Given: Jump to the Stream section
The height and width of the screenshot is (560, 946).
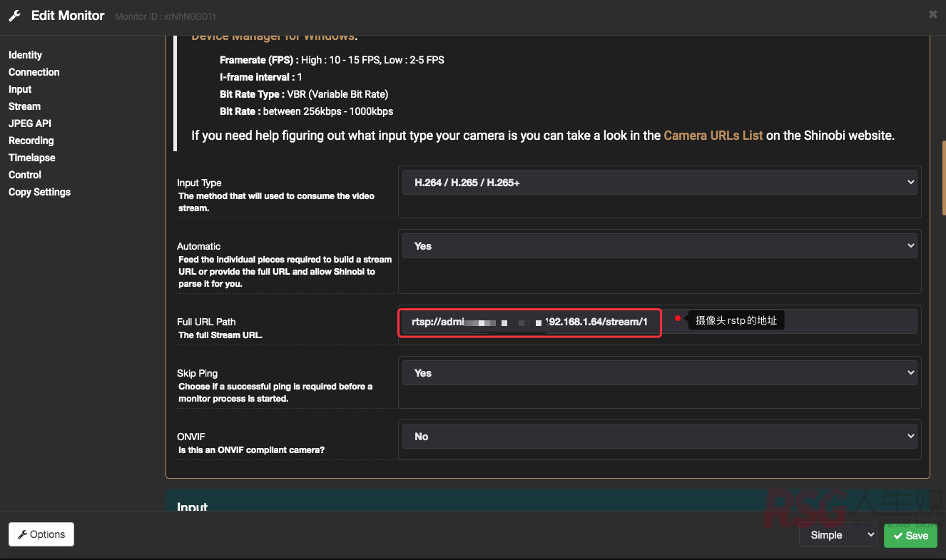Looking at the screenshot, I should click(x=24, y=106).
